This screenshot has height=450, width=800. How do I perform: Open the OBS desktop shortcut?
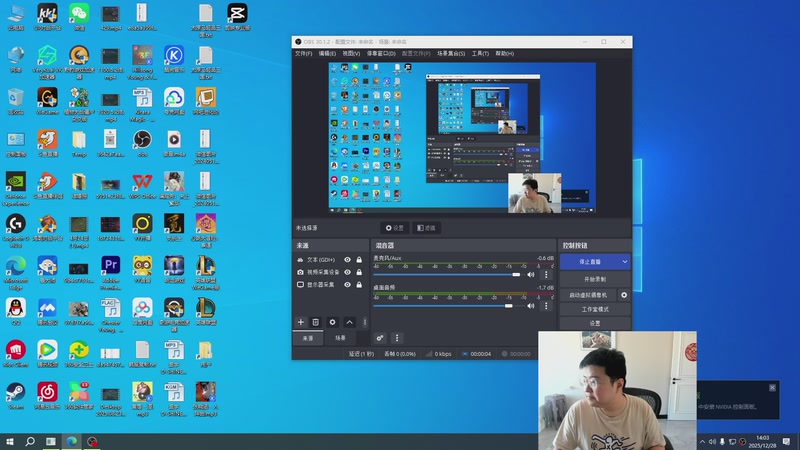click(x=142, y=143)
